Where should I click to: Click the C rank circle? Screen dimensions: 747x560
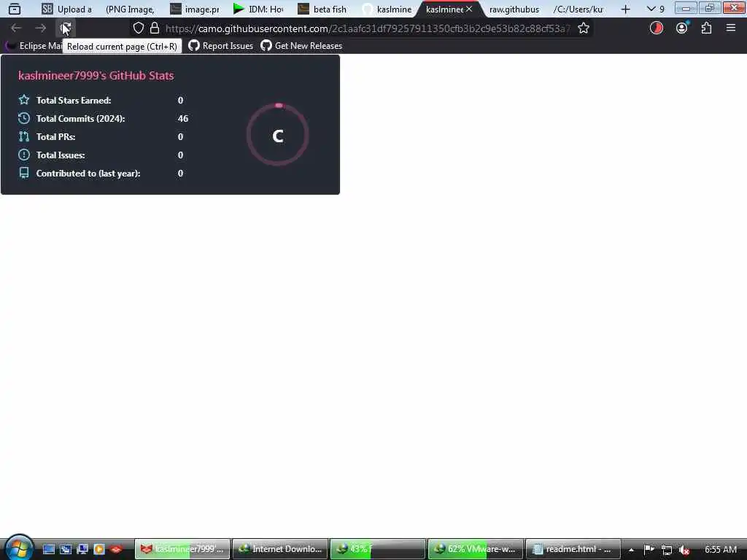(x=278, y=135)
